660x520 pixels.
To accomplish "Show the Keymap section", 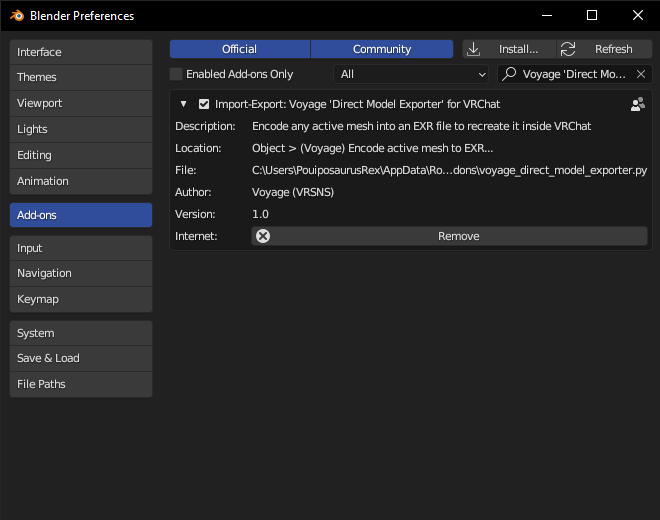I will tap(81, 299).
